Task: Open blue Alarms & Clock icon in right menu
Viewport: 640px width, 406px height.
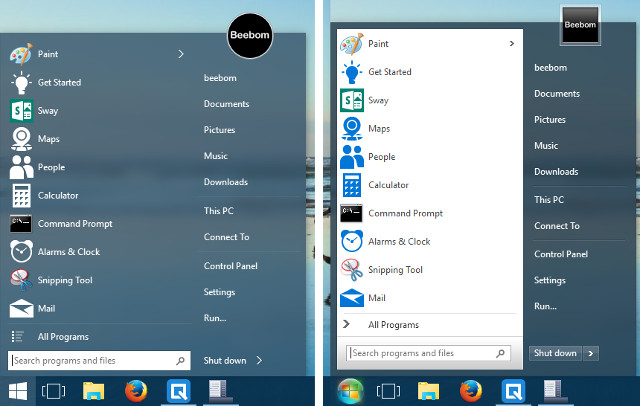Action: pyautogui.click(x=351, y=241)
